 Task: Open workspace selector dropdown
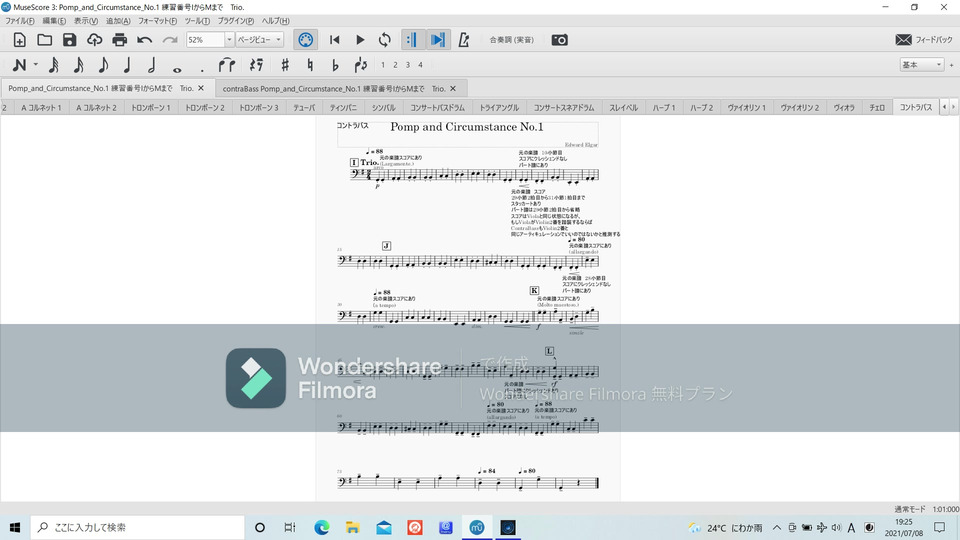(x=921, y=65)
